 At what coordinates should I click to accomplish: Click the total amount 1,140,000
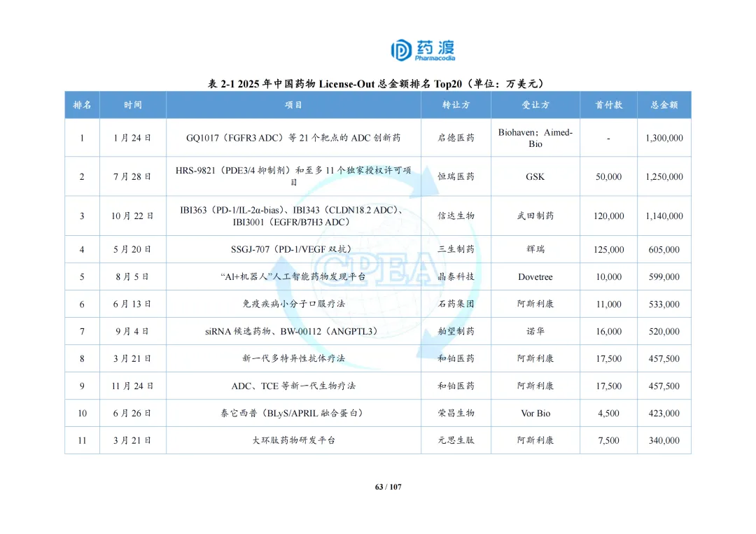[664, 216]
